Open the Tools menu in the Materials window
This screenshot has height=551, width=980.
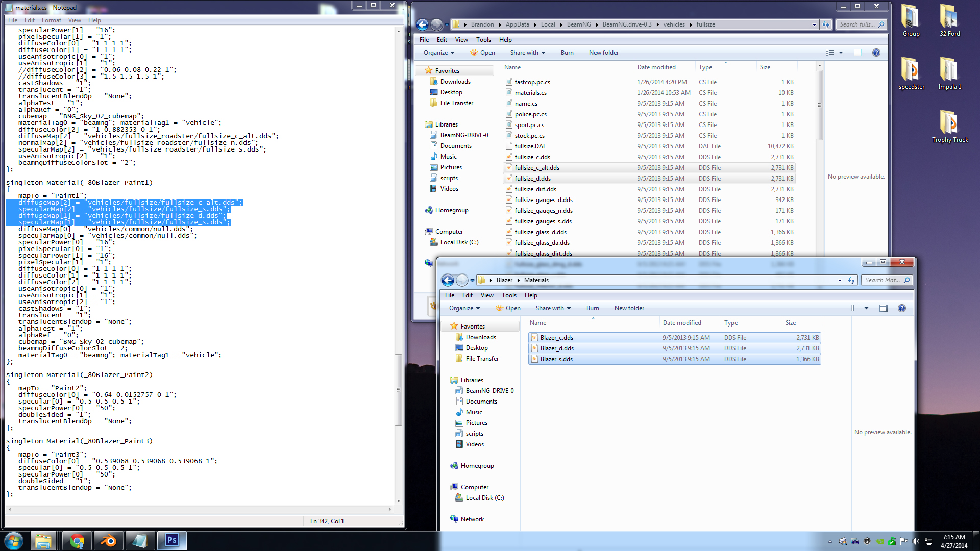pyautogui.click(x=508, y=295)
